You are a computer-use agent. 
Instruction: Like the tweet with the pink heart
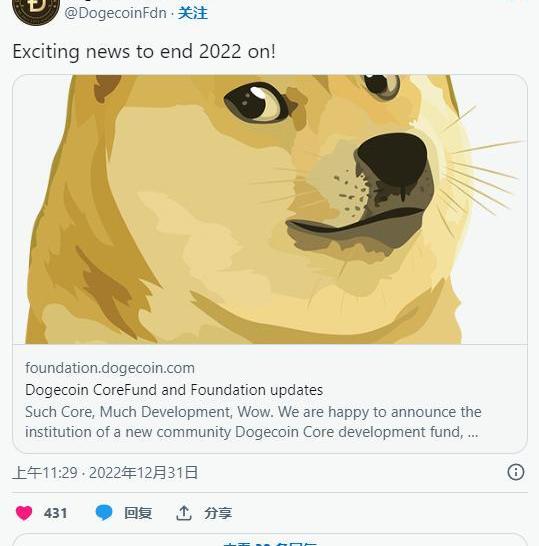click(24, 513)
